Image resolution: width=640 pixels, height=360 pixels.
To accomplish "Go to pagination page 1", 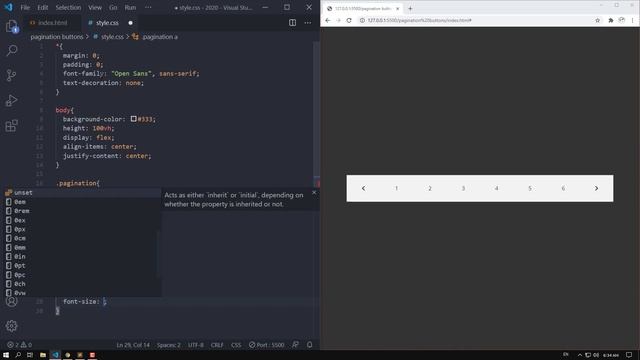I will 396,188.
